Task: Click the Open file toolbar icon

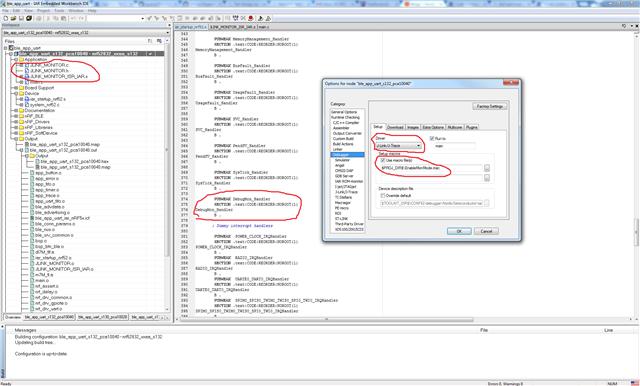Action: click(x=13, y=18)
